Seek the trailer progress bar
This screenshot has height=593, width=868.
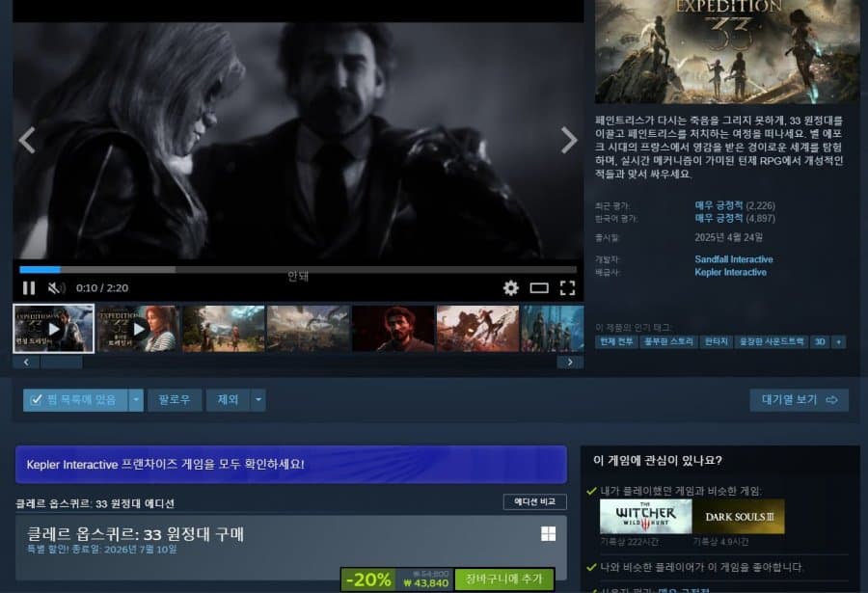pos(298,270)
